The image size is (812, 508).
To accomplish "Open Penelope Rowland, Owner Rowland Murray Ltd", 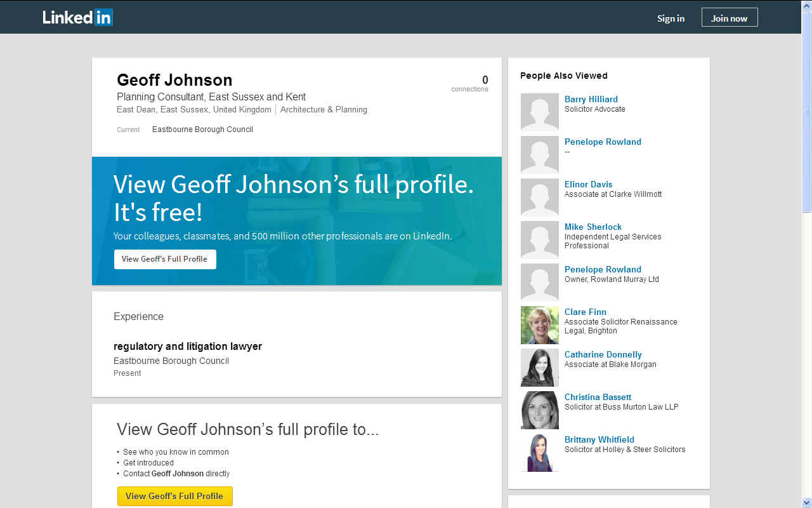I will point(603,269).
